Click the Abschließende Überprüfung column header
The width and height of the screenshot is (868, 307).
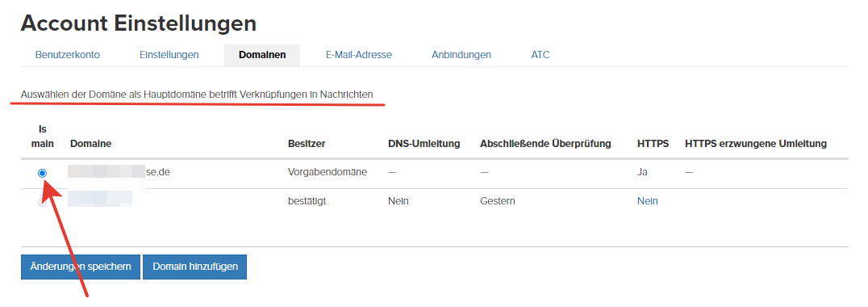tap(545, 144)
